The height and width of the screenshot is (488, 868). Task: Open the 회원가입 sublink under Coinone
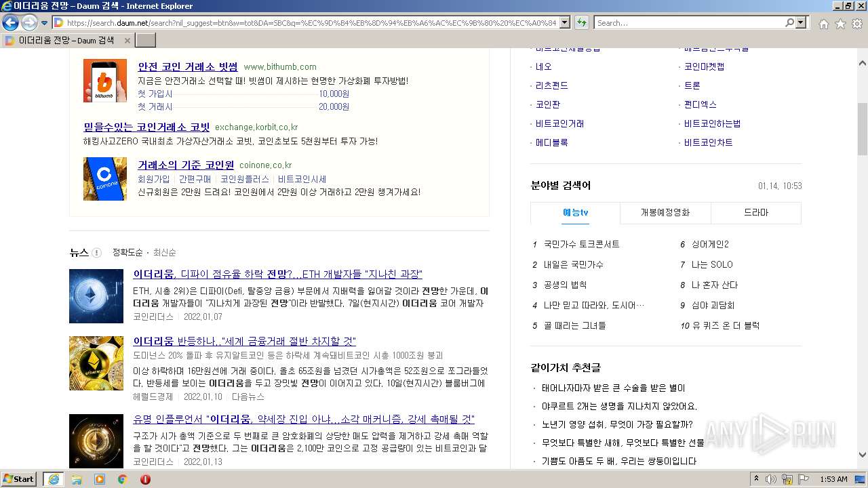(x=154, y=179)
